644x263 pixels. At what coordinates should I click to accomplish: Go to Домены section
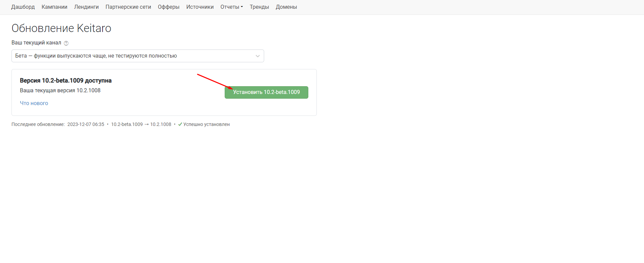286,7
